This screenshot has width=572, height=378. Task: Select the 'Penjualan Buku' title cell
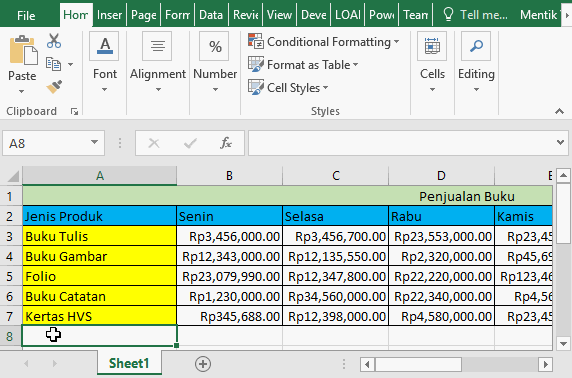[287, 196]
